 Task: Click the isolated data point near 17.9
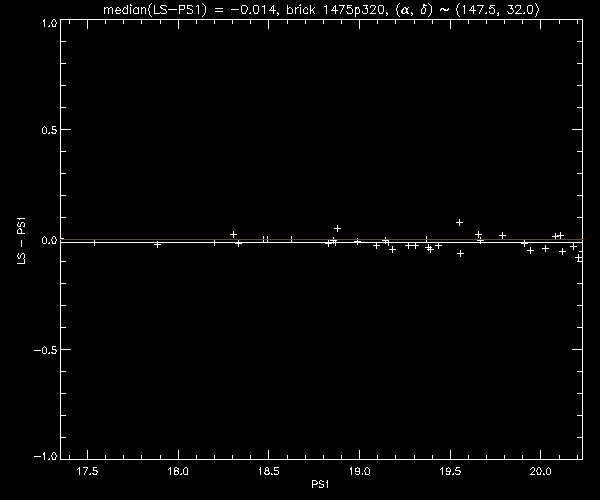(157, 244)
